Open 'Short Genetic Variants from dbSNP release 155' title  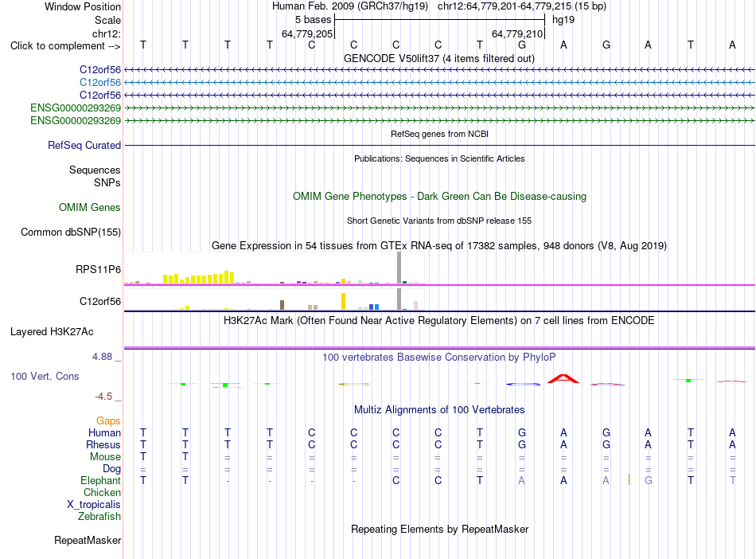(x=439, y=221)
